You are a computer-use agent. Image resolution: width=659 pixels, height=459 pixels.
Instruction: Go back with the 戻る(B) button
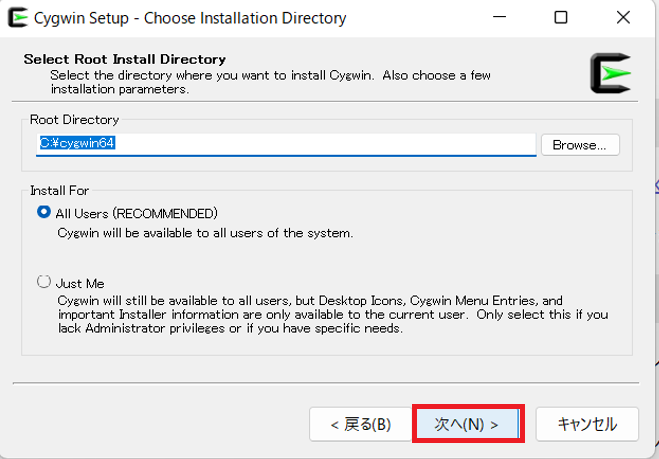(360, 424)
